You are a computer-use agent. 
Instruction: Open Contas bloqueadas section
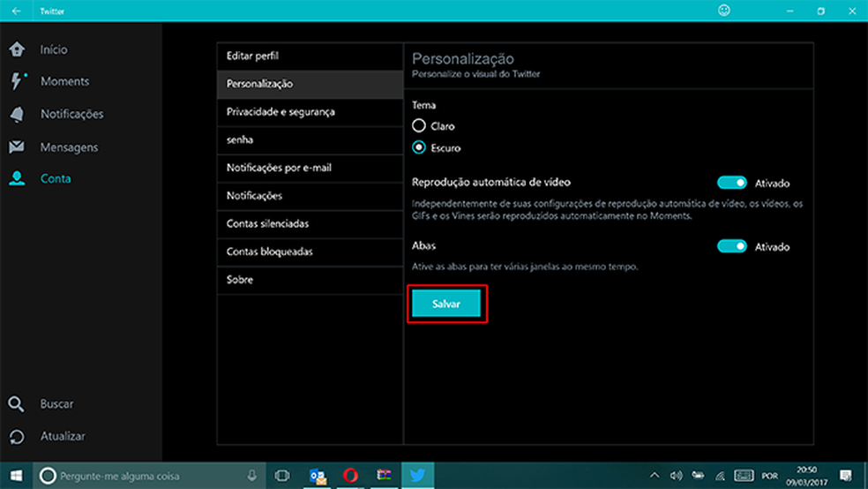click(x=310, y=252)
